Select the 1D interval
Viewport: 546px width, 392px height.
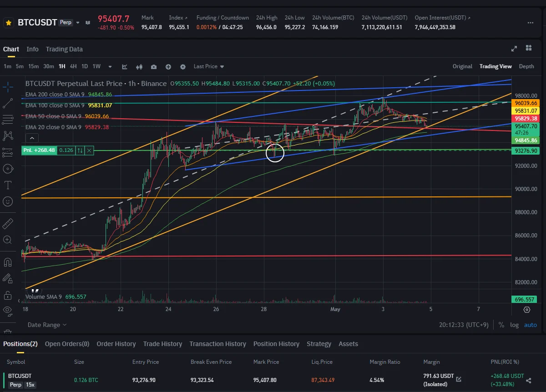click(85, 66)
